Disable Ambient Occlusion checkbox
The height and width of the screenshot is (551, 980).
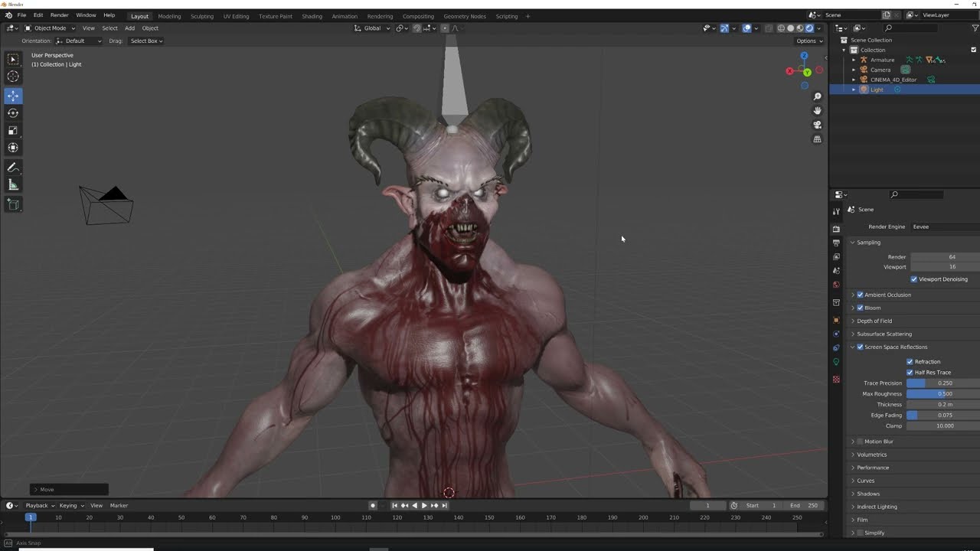pyautogui.click(x=860, y=295)
